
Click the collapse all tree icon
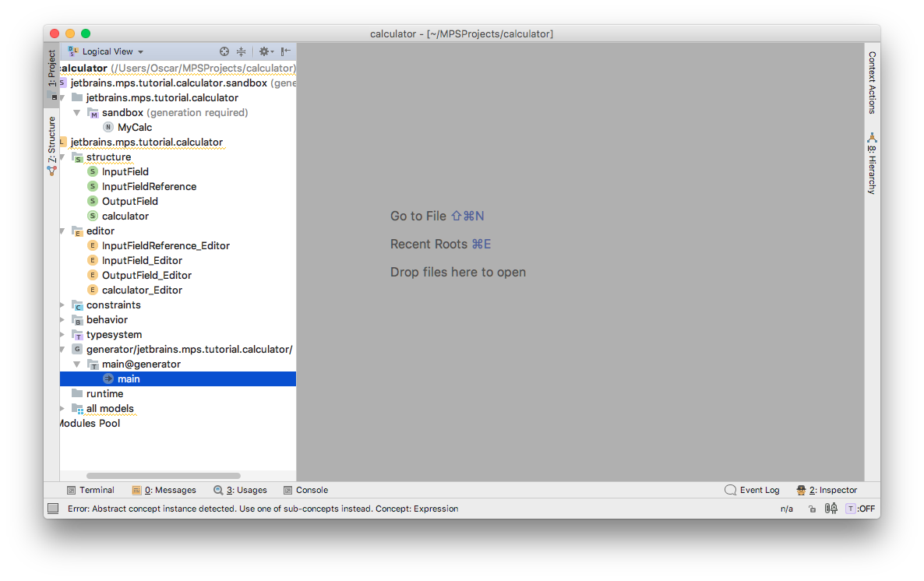pyautogui.click(x=241, y=52)
